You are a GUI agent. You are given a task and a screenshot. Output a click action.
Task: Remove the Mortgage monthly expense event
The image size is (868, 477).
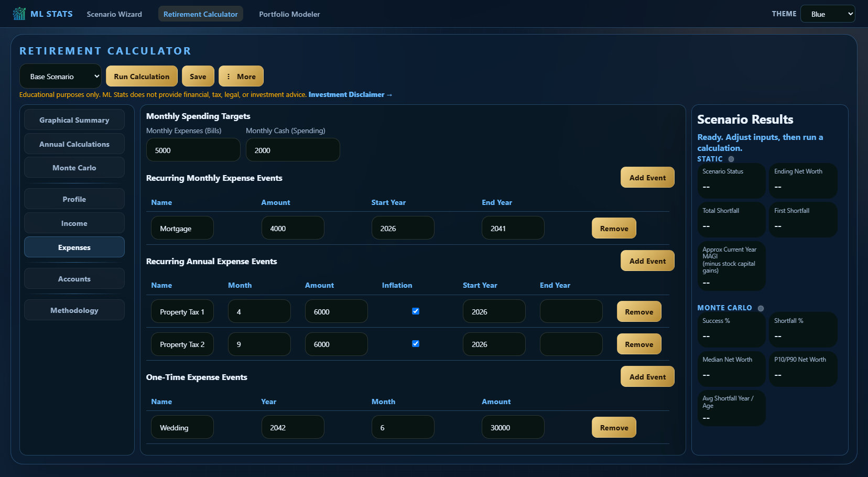(x=614, y=228)
